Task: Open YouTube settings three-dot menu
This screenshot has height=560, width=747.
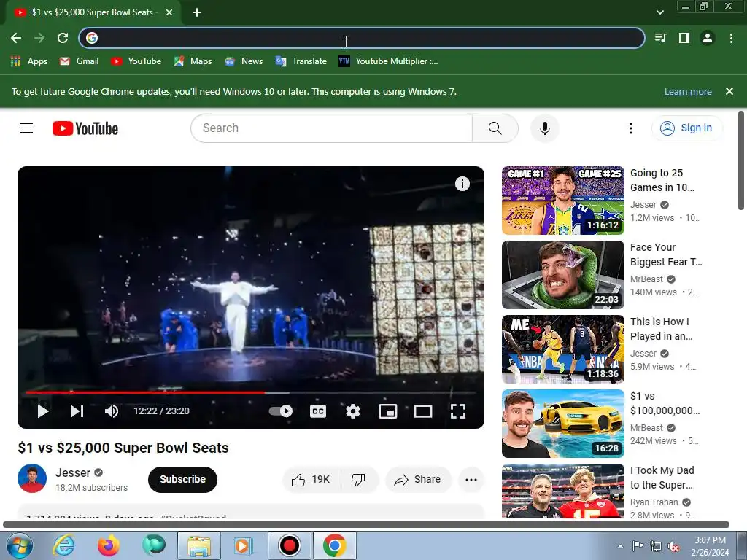Action: coord(631,128)
